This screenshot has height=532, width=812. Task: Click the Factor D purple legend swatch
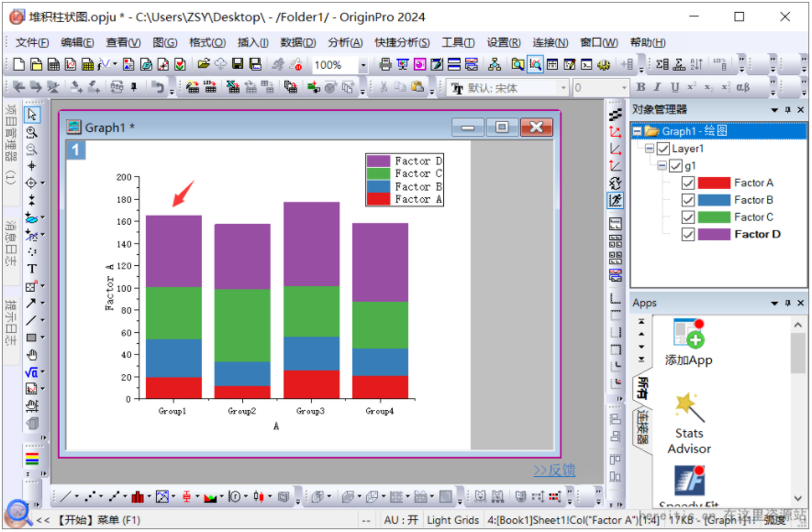click(378, 161)
